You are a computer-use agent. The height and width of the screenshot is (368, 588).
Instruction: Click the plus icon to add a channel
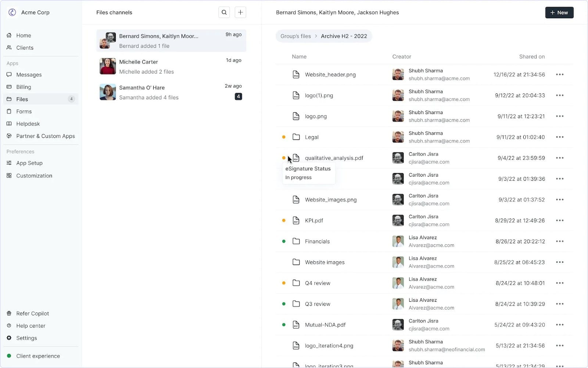[x=240, y=12]
